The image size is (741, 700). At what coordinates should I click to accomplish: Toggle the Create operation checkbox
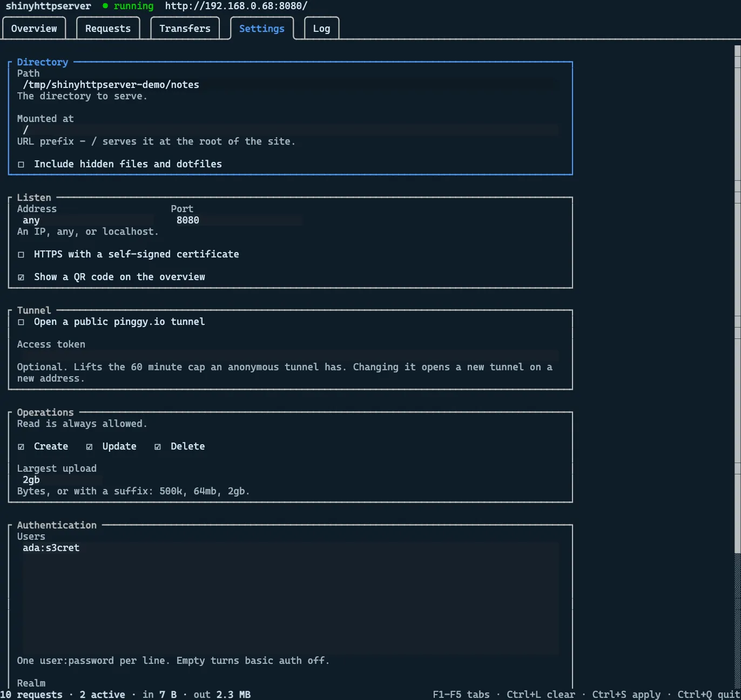[x=43, y=446]
